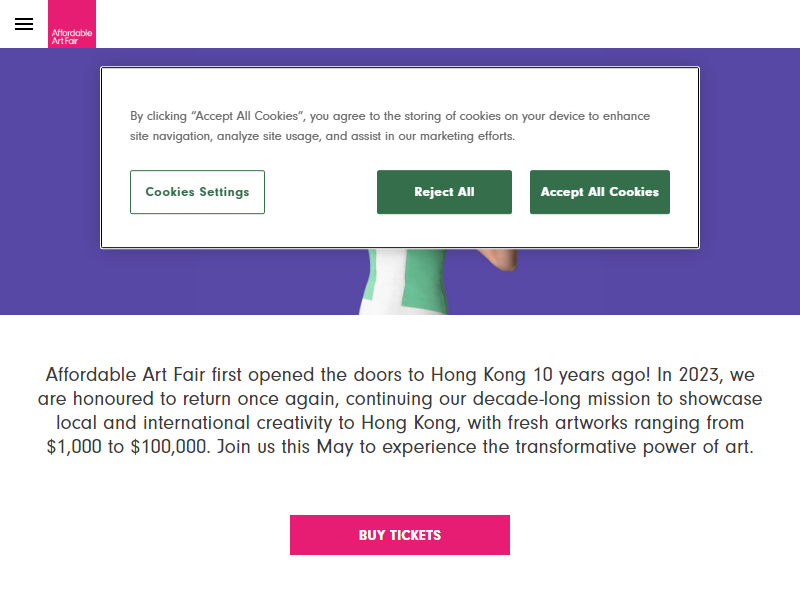Click the pink Affordable Art Fair logo
The width and height of the screenshot is (800, 600).
[x=72, y=24]
